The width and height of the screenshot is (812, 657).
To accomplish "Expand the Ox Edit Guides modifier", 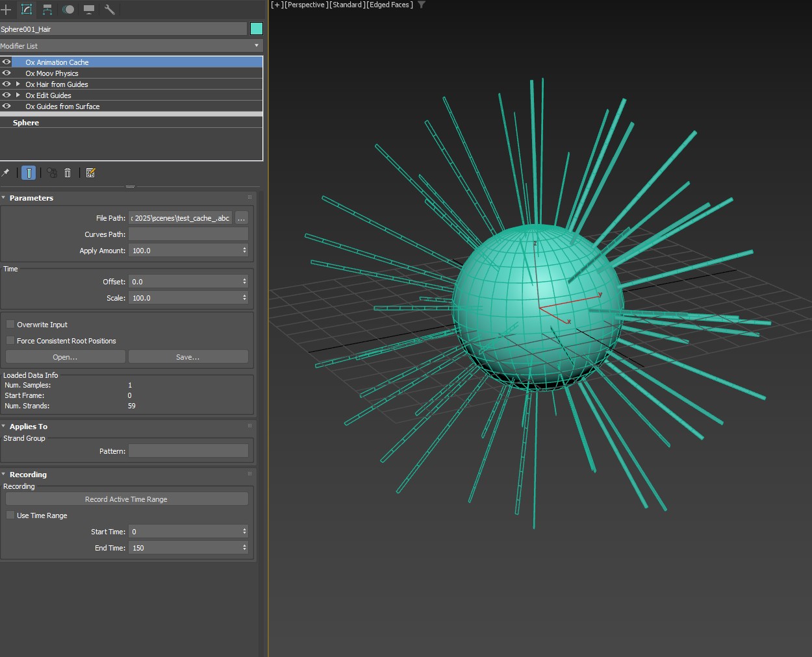I will point(18,95).
